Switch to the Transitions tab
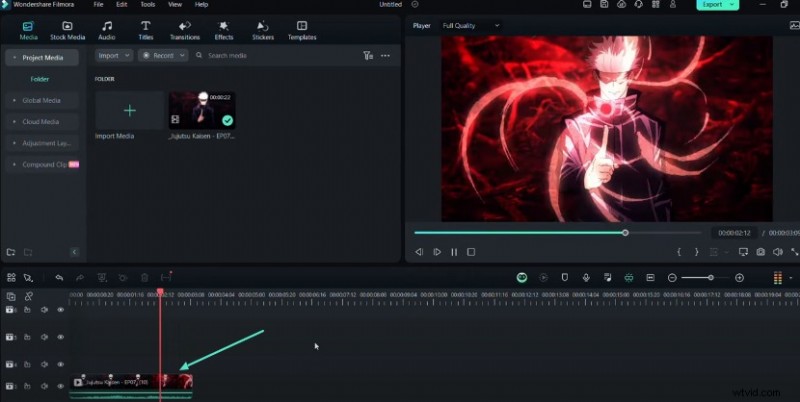 pyautogui.click(x=185, y=30)
